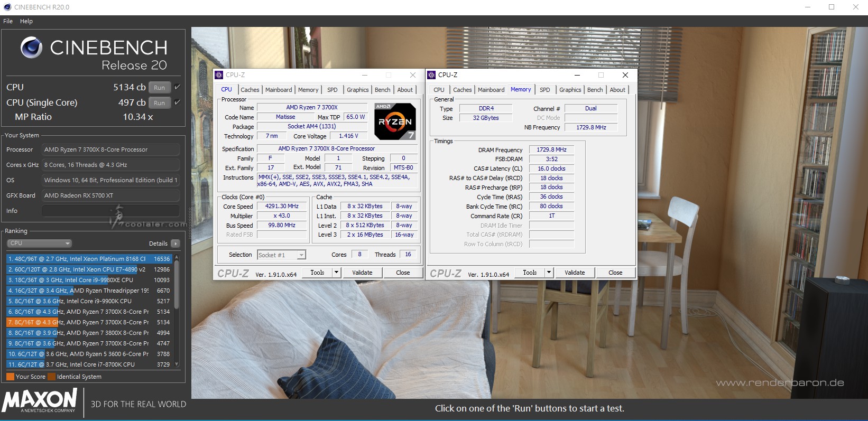Screen dimensions: 868x421
Task: Click Tools button in left CPU-Z window
Action: pos(318,273)
